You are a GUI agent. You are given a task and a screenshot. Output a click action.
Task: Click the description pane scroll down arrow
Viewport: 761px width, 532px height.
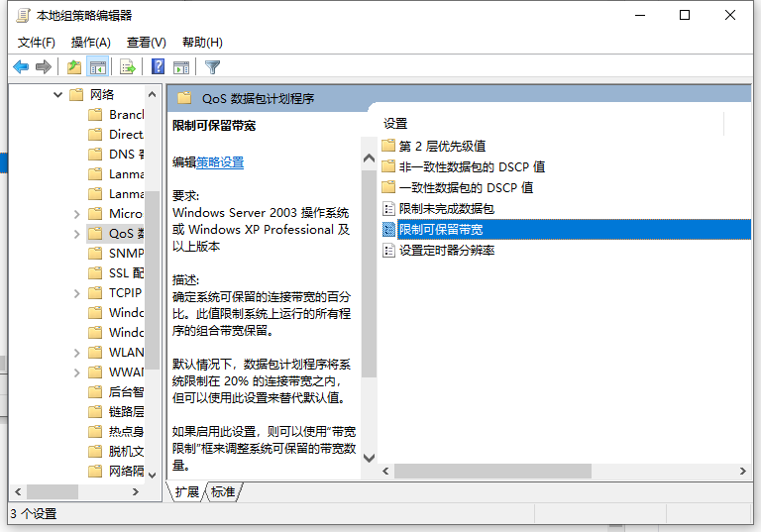[369, 459]
